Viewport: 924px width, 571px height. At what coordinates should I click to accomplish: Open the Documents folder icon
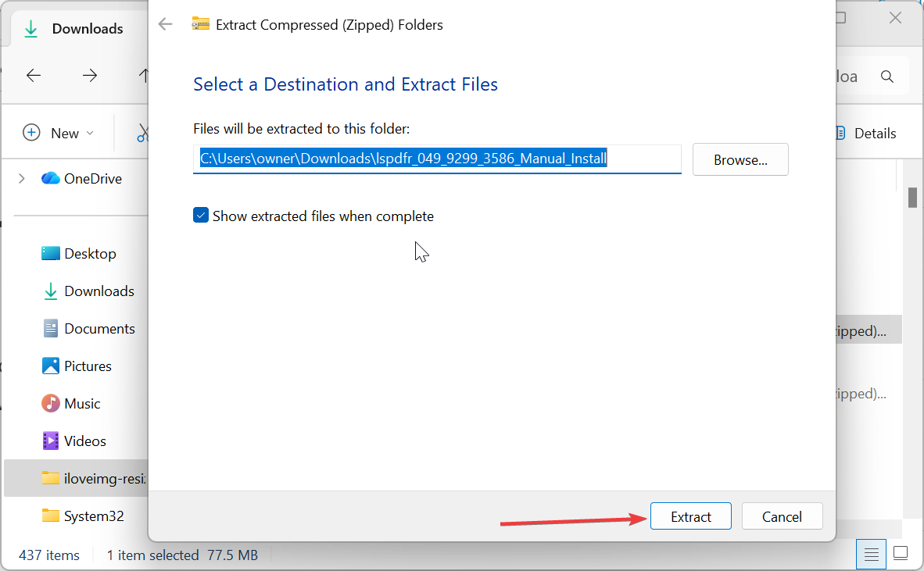click(x=51, y=329)
